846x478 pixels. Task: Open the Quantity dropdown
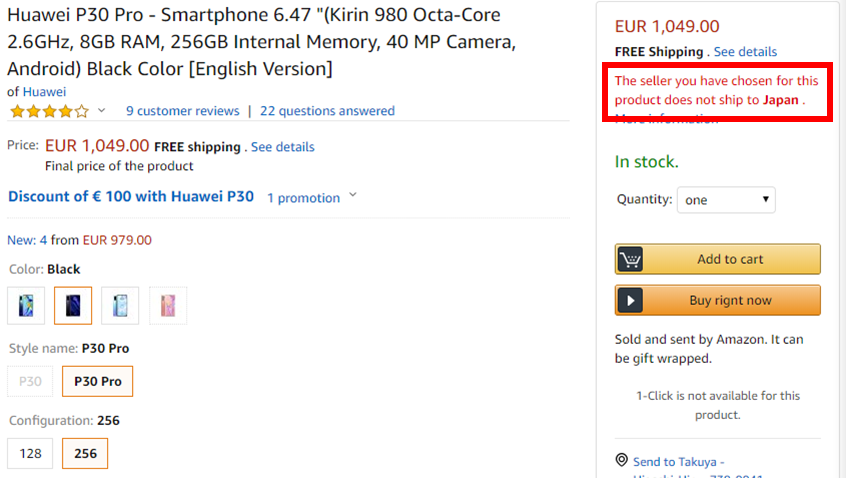(x=726, y=200)
